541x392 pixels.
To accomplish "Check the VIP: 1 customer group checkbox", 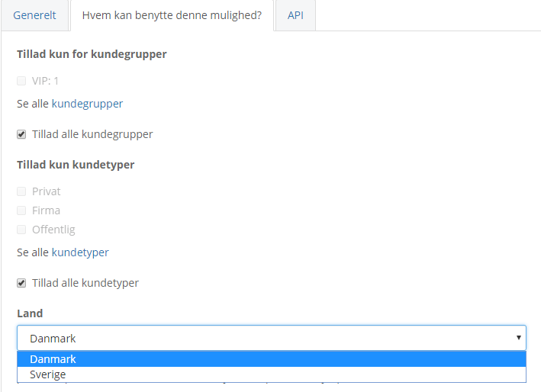I will click(21, 81).
